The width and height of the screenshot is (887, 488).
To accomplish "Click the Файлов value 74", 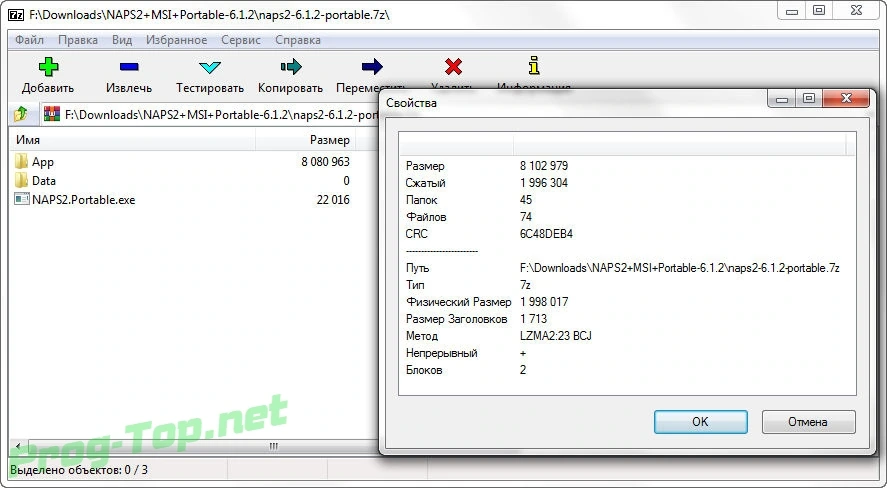I will point(526,217).
